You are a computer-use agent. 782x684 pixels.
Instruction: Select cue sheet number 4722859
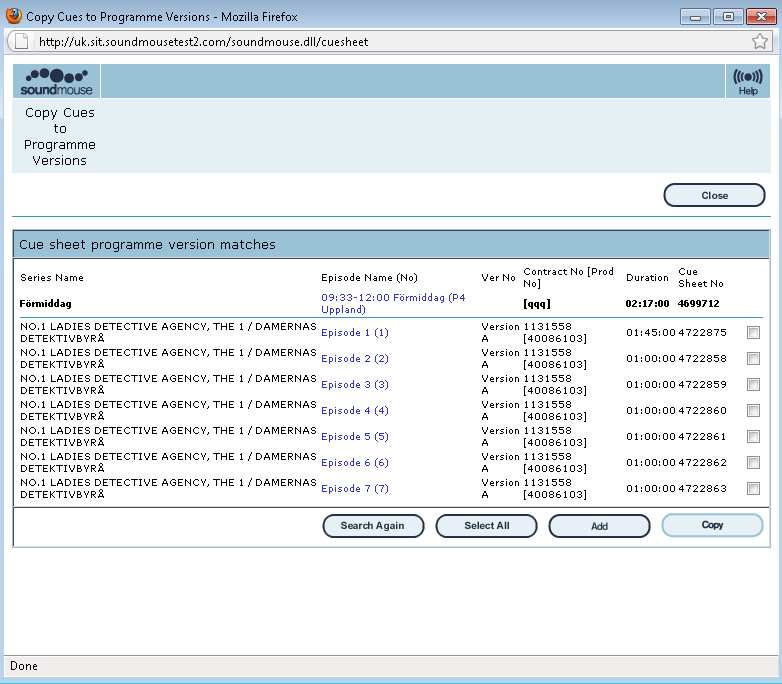[x=702, y=385]
